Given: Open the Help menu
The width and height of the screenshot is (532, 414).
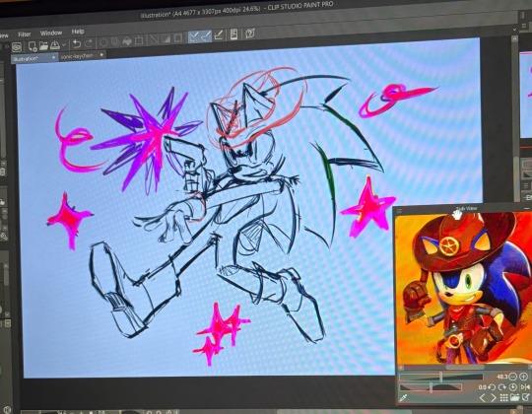Looking at the screenshot, I should (78, 32).
